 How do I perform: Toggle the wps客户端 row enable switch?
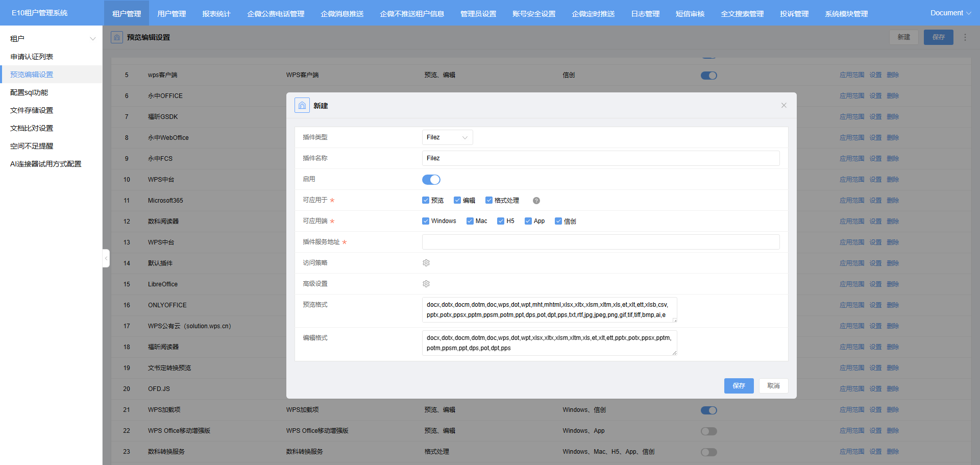[x=709, y=76]
